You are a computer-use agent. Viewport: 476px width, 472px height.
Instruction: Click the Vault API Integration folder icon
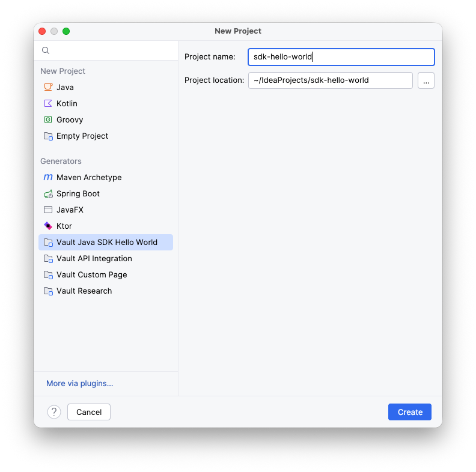tap(48, 258)
